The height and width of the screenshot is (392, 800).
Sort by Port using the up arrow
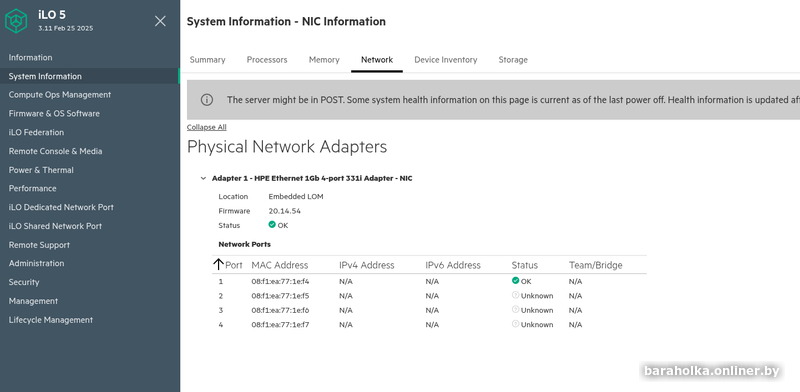coord(218,264)
